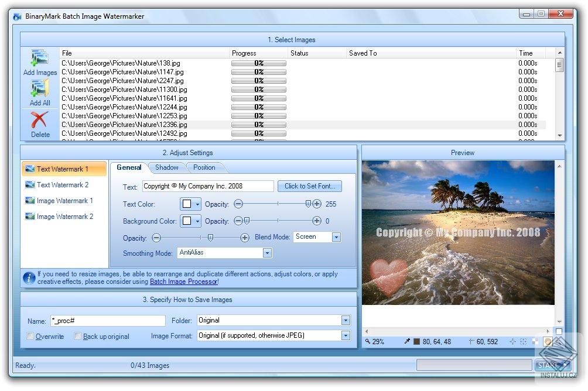Select the row for Nature\11641.jpg

pyautogui.click(x=303, y=98)
